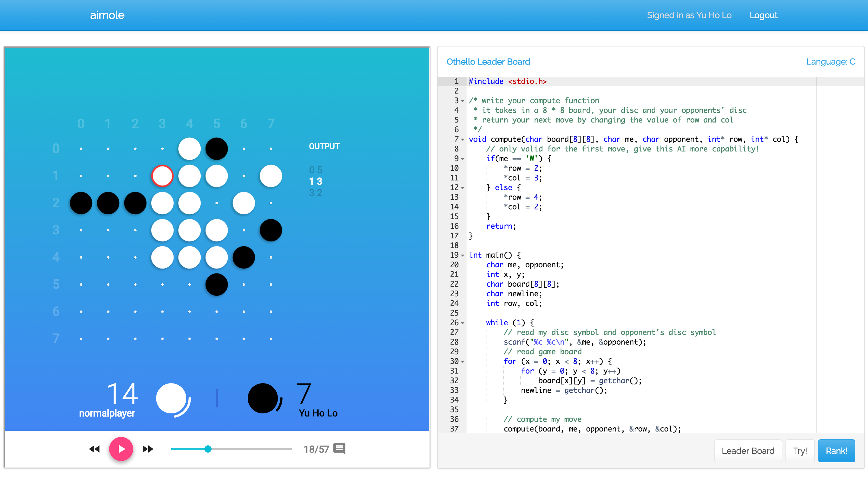Viewport: 868px width, 484px height.
Task: Click the fast-forward step icon
Action: coord(148,449)
